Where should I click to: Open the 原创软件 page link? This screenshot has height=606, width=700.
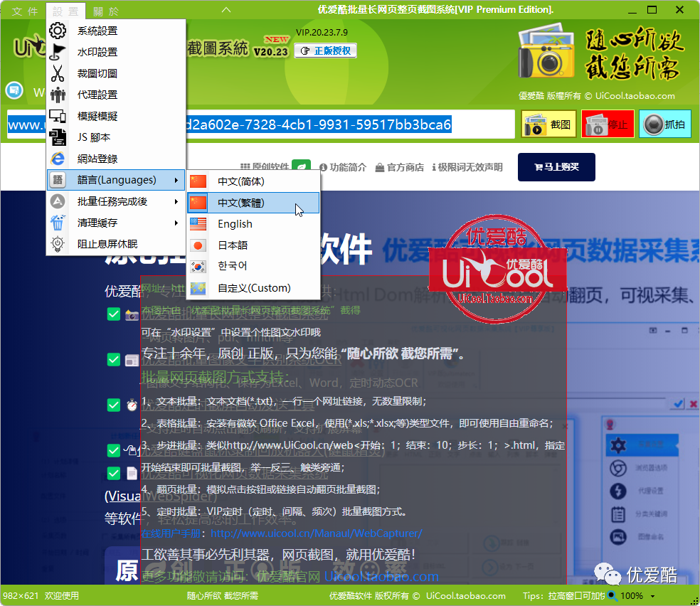pos(265,167)
